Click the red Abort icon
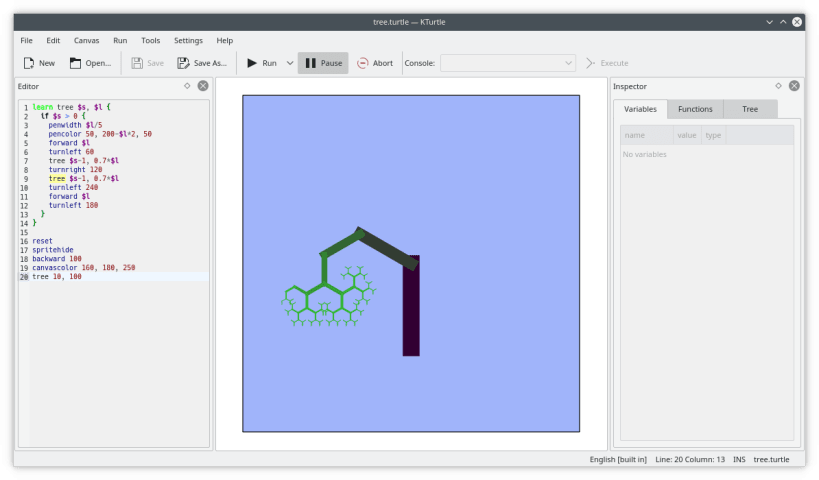Viewport: 819px width, 480px height. coord(362,63)
